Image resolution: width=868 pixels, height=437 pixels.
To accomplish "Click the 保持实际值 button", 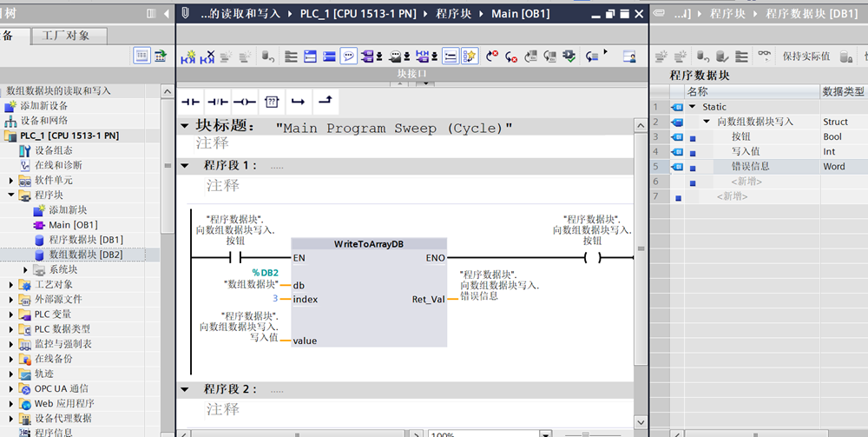I will [x=806, y=56].
